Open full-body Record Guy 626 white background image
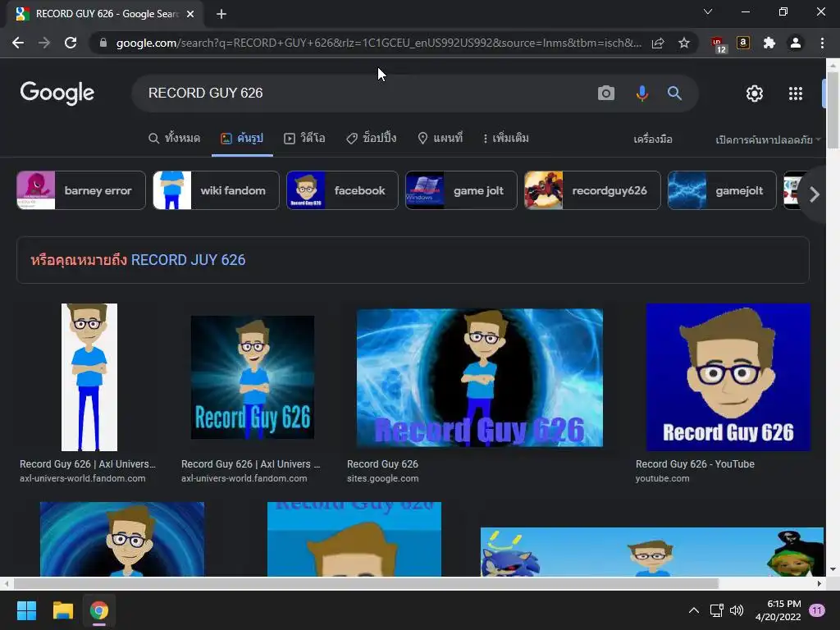 89,377
